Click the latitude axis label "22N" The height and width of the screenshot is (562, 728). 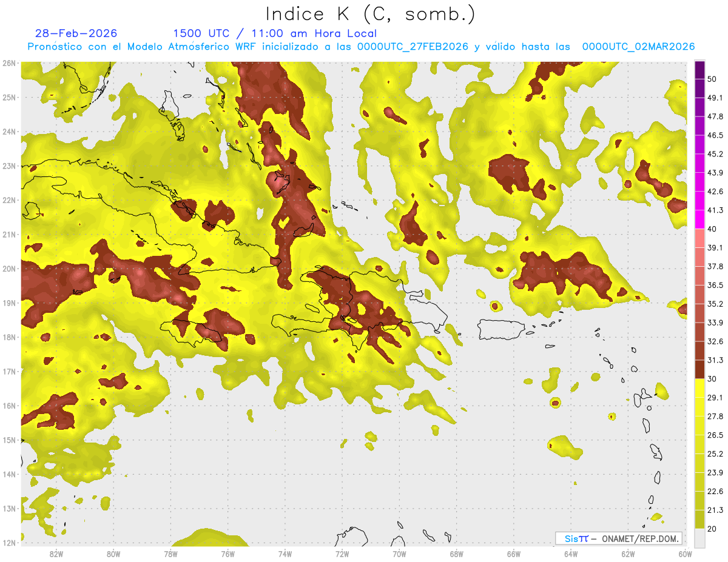coord(9,201)
